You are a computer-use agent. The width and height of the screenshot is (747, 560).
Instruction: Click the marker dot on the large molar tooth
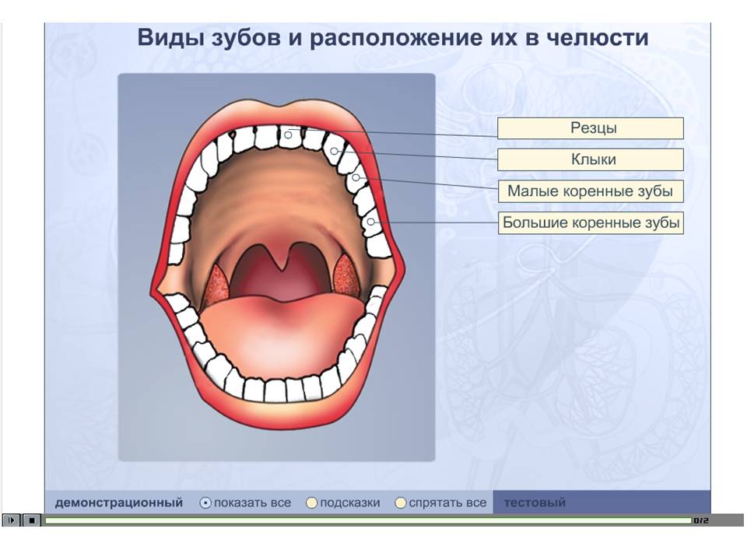[x=370, y=222]
